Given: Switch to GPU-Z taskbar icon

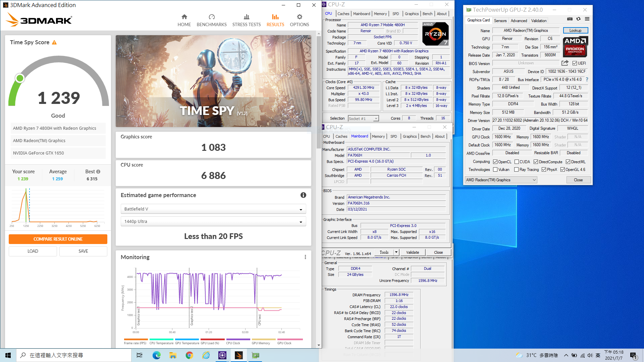Looking at the screenshot, I should click(x=256, y=355).
